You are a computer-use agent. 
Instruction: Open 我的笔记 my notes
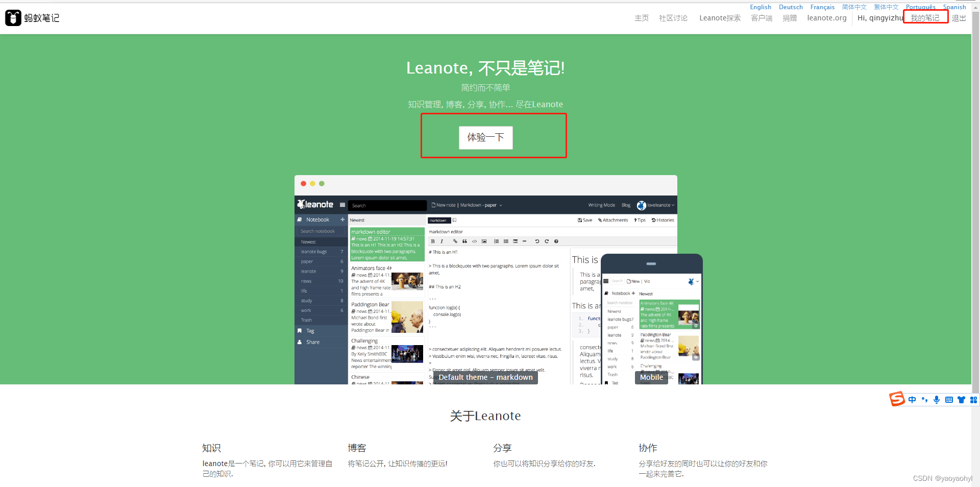coord(925,18)
